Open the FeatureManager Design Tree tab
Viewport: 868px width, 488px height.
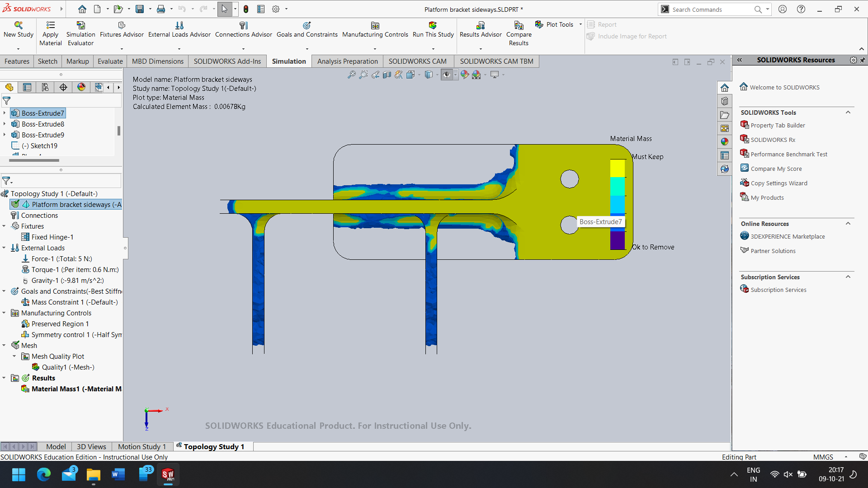(9, 87)
